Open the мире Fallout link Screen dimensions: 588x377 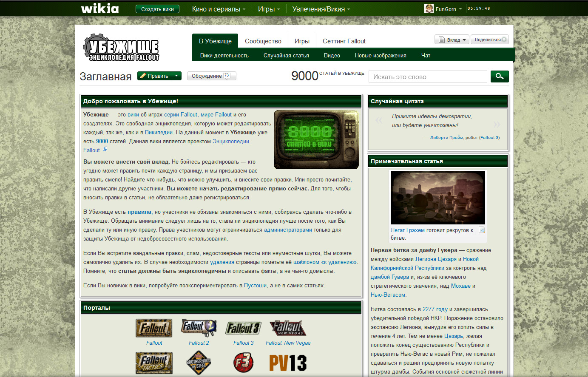216,114
